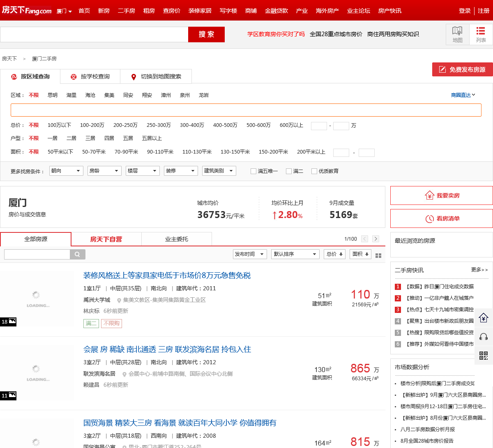The height and width of the screenshot is (448, 493).
Task: Filter district by 集美
Action: coord(109,95)
